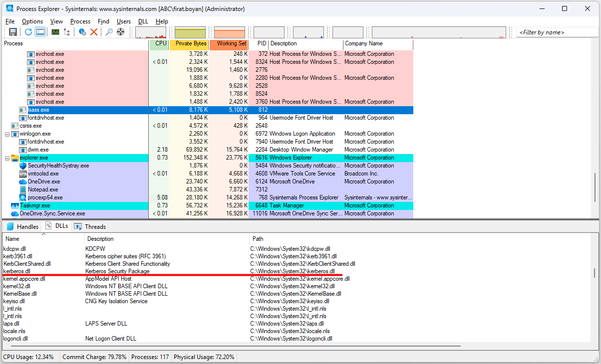The height and width of the screenshot is (364, 601).
Task: Click the dwm.exe process icon
Action: [x=23, y=150]
